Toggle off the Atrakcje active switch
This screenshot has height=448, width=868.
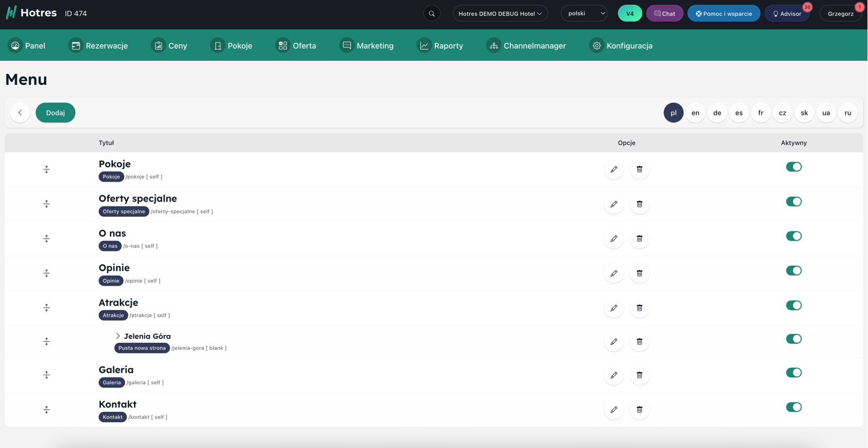pyautogui.click(x=793, y=306)
